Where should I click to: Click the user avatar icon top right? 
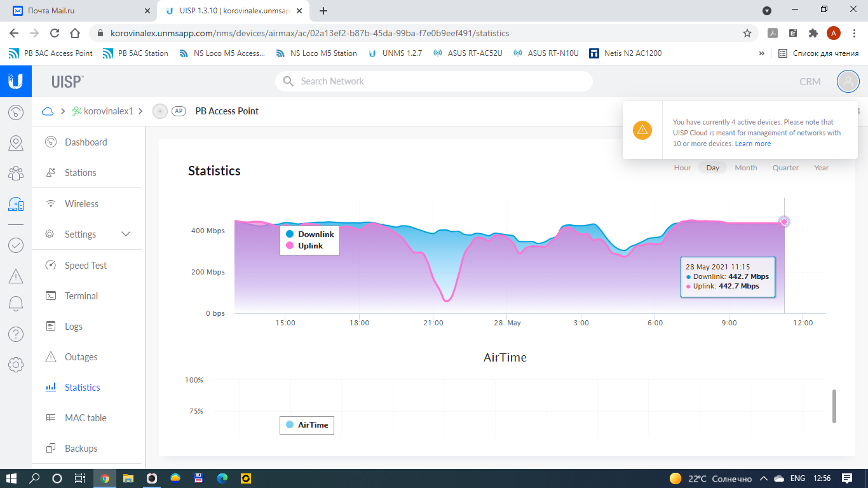point(848,81)
